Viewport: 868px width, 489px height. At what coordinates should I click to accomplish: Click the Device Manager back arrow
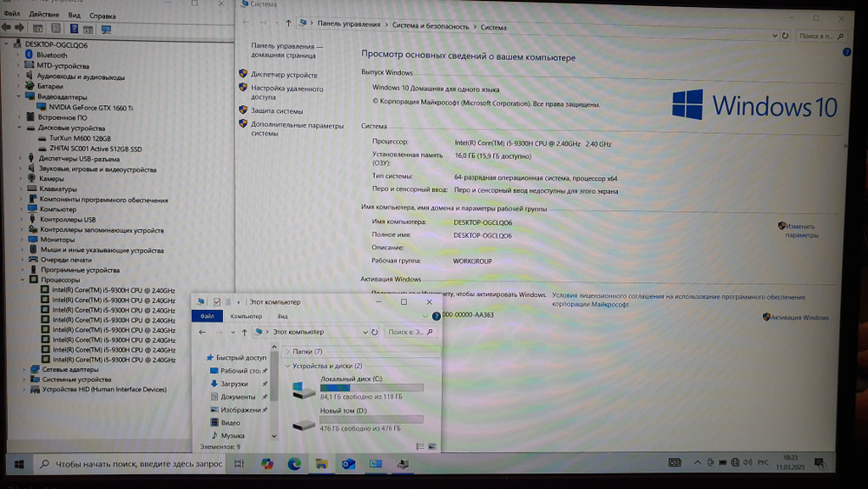(x=6, y=28)
